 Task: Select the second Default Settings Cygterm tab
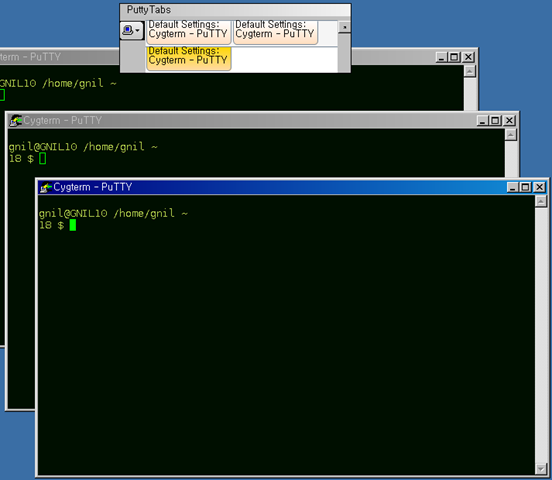pos(275,31)
